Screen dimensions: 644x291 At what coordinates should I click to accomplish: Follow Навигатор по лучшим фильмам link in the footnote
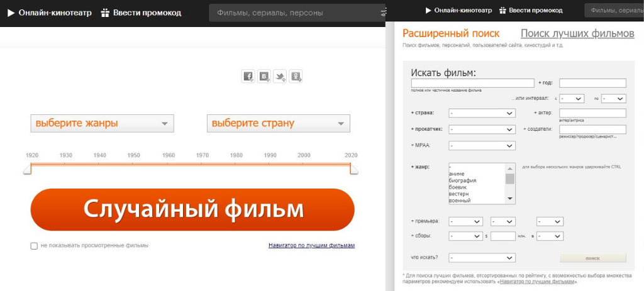pyautogui.click(x=536, y=282)
